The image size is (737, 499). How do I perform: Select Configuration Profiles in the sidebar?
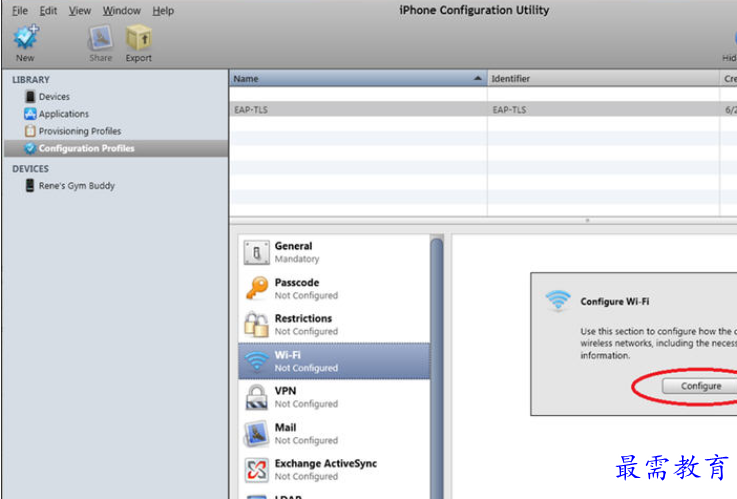point(116,148)
